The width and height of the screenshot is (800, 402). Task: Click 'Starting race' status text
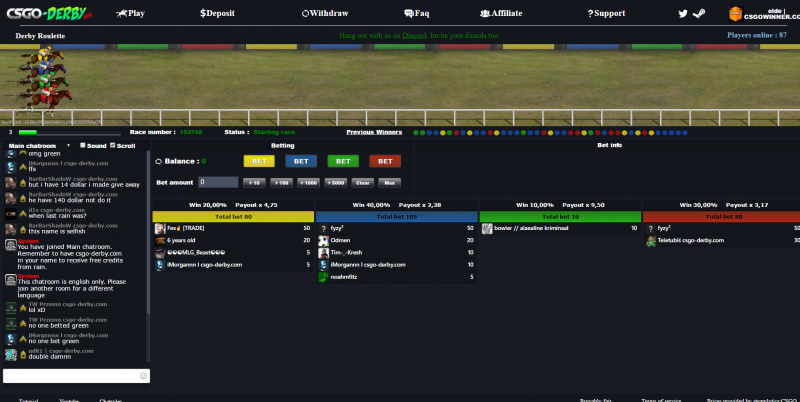coord(274,132)
